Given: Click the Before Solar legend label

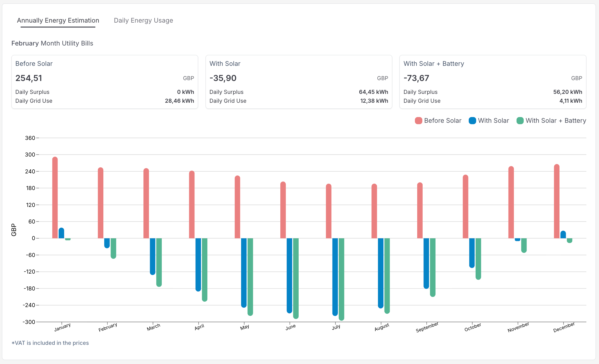Looking at the screenshot, I should click(443, 121).
